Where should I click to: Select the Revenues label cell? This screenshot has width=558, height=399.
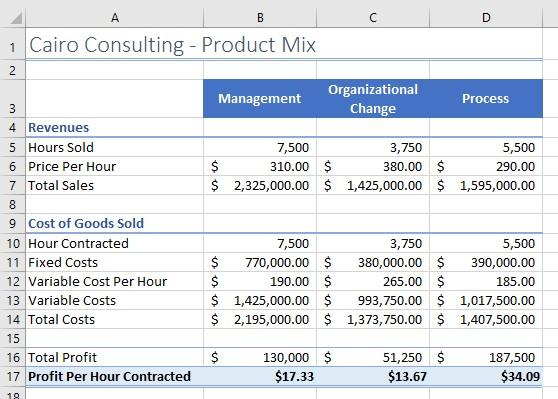coord(115,127)
